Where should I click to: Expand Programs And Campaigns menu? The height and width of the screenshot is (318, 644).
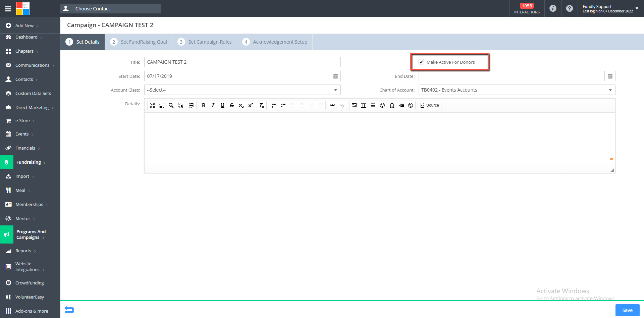click(30, 234)
